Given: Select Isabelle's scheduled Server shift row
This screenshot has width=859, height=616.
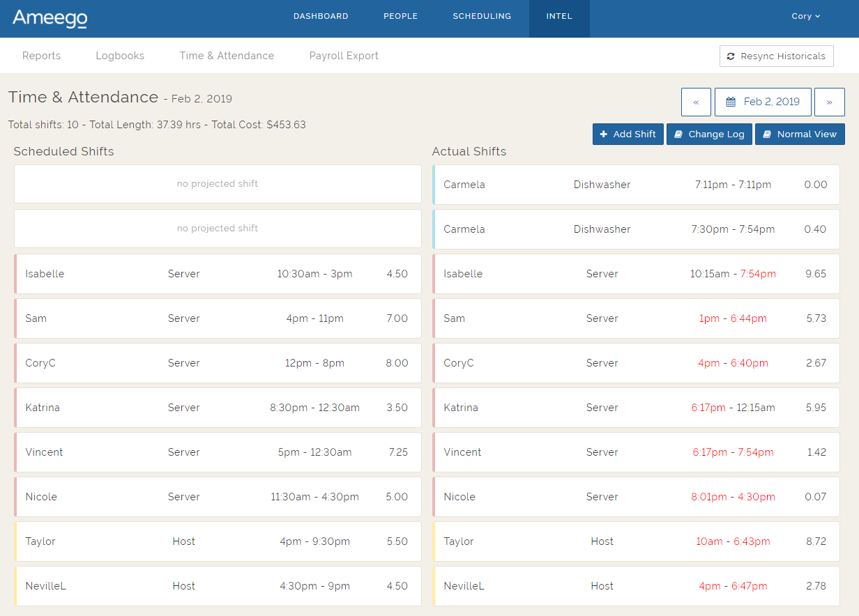Looking at the screenshot, I should (x=218, y=274).
